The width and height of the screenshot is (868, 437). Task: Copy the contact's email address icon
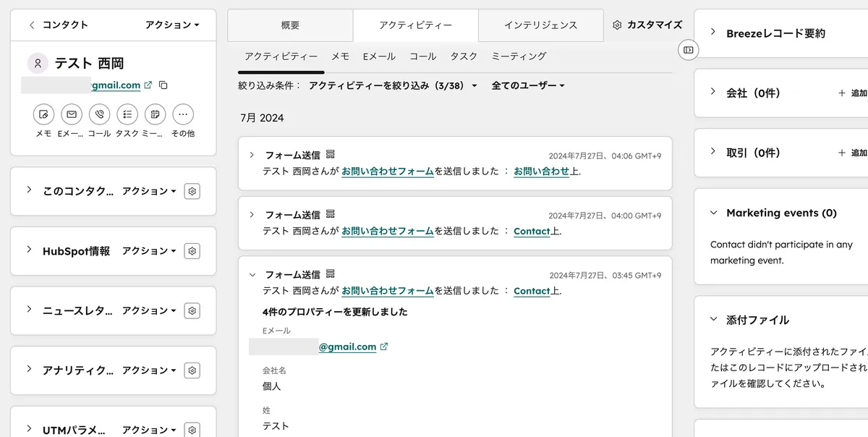click(x=162, y=85)
